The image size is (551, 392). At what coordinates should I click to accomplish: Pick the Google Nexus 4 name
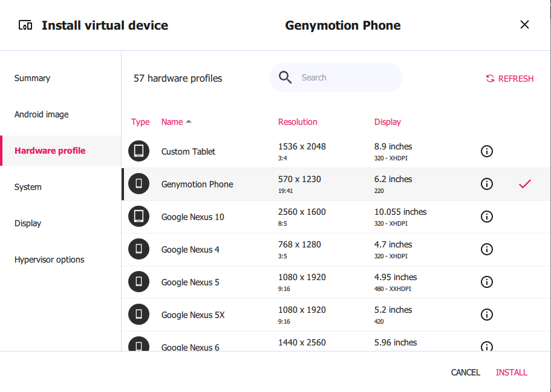tap(190, 250)
